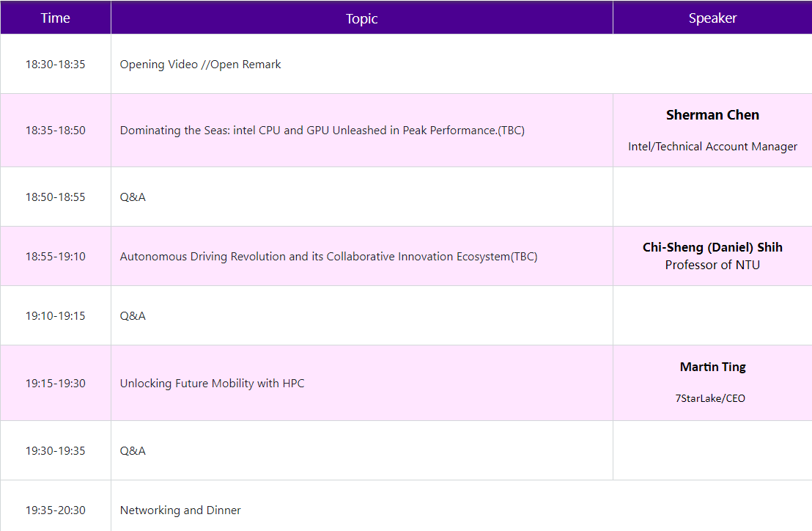812x531 pixels.
Task: Select Q&A in the 18:50-18:55 row
Action: click(133, 197)
